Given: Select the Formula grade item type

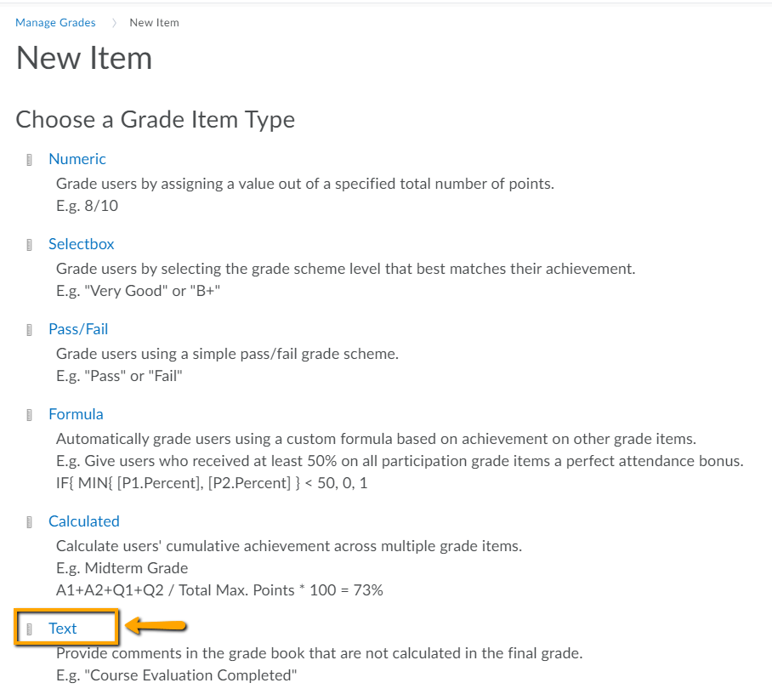Looking at the screenshot, I should click(x=76, y=414).
